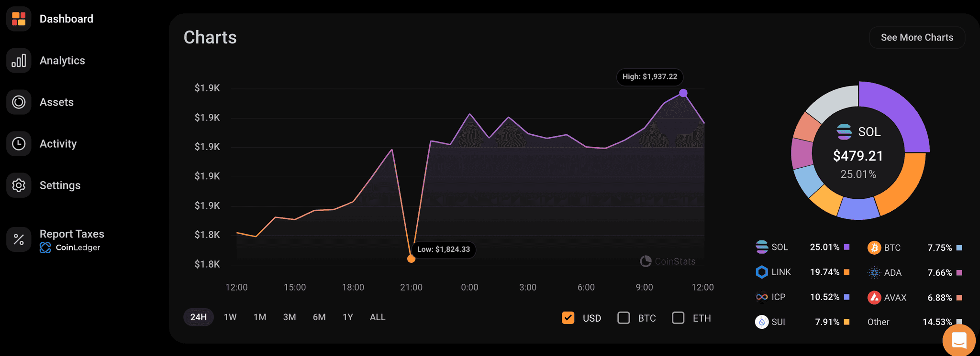
Task: Uncheck the USD currency checkbox
Action: pyautogui.click(x=568, y=318)
